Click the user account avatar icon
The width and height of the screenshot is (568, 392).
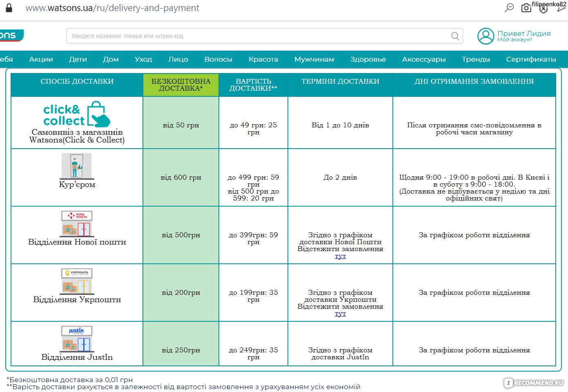[486, 36]
